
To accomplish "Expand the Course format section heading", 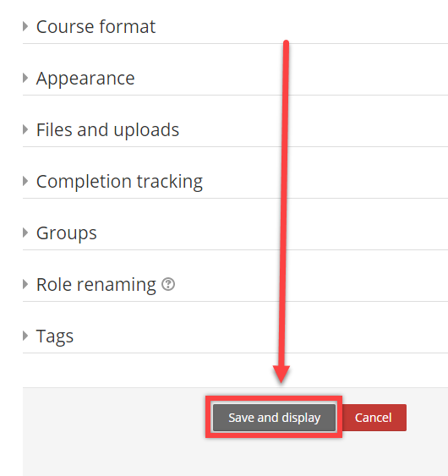I will (96, 27).
